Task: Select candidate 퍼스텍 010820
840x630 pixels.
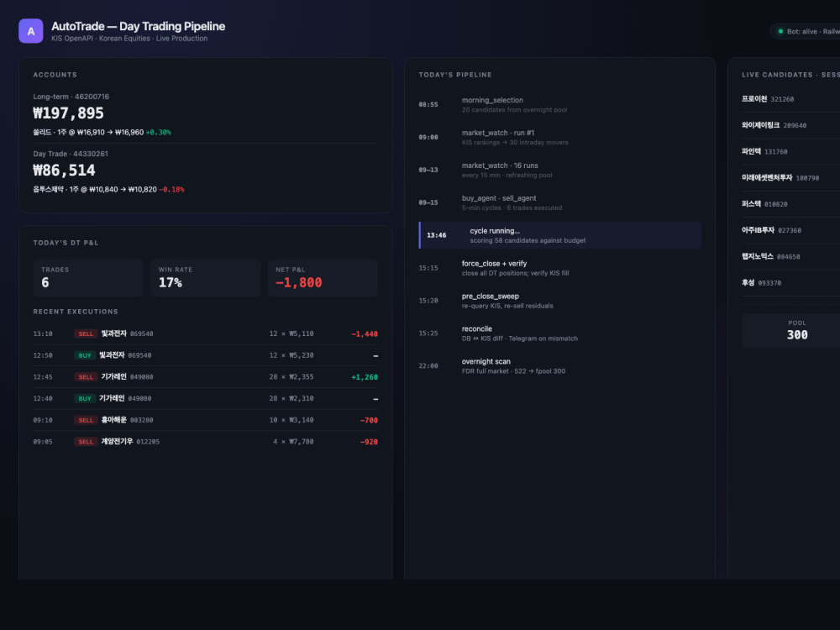Action: point(790,204)
